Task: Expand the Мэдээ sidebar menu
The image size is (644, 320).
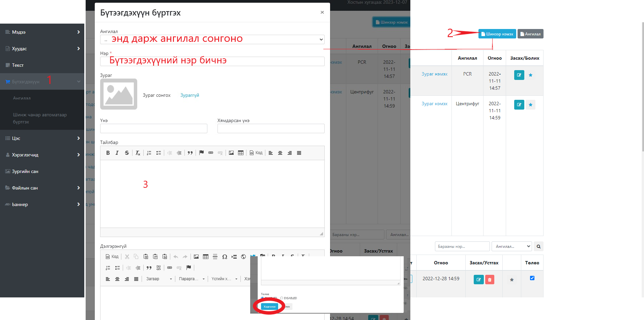Action: click(x=42, y=32)
